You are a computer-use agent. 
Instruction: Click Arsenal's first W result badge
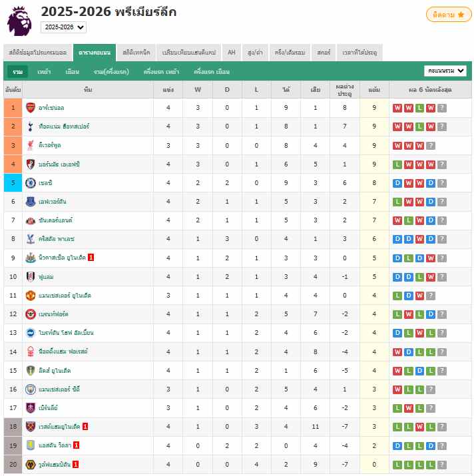point(397,108)
